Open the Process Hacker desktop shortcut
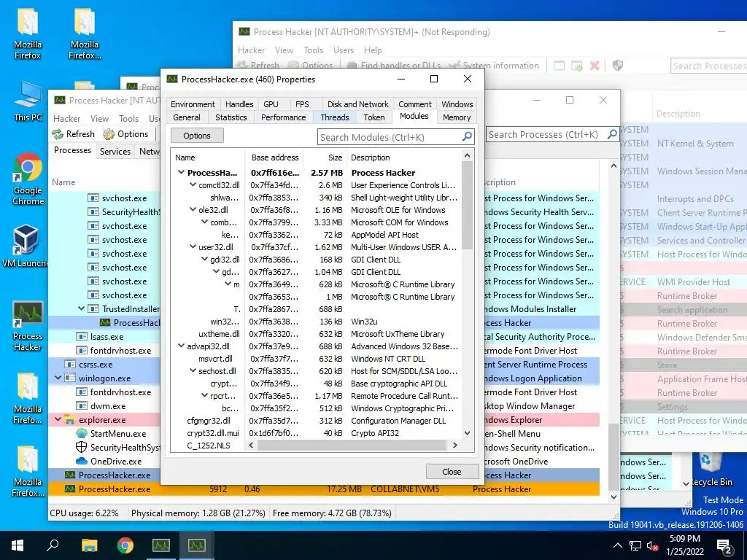Viewport: 747px width, 560px height. click(28, 326)
